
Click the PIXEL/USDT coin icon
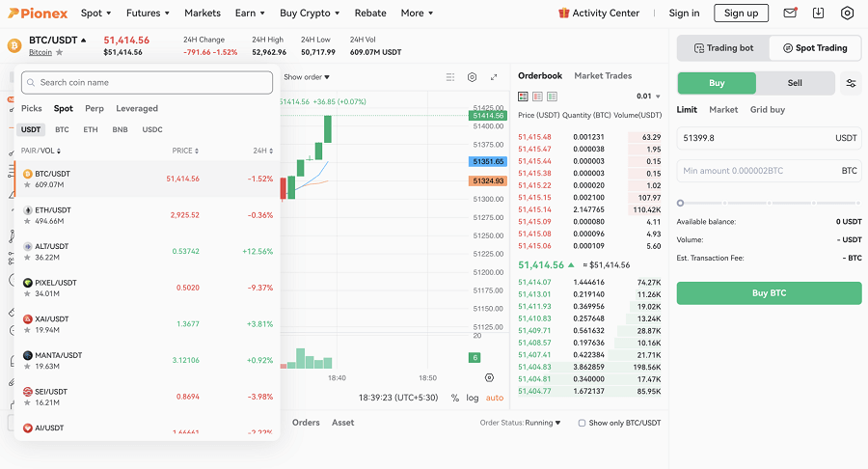pyautogui.click(x=27, y=283)
